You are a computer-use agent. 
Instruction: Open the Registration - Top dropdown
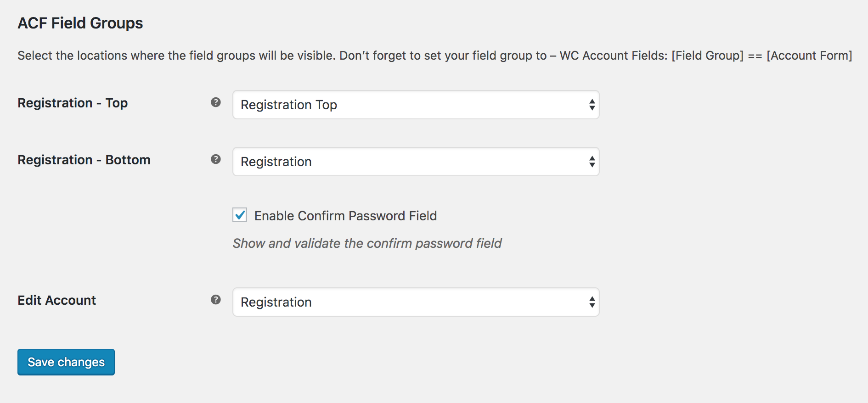tap(416, 105)
